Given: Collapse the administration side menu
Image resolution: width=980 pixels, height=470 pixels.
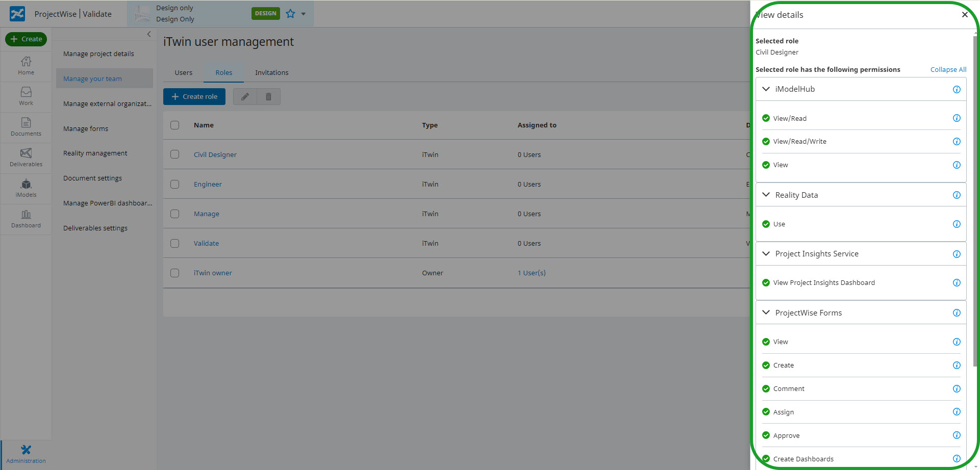Looking at the screenshot, I should click(149, 34).
